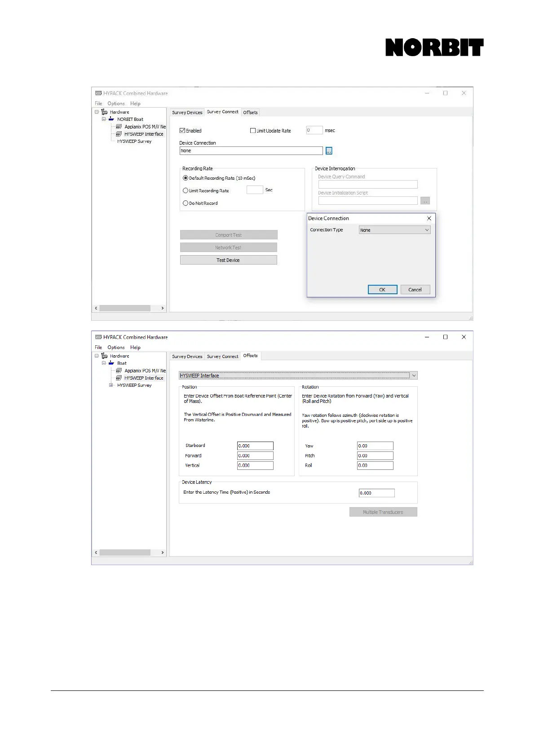Viewport: 535px width, 756px height.
Task: Click the Applanix POS M/V device icon in lower window
Action: (119, 371)
